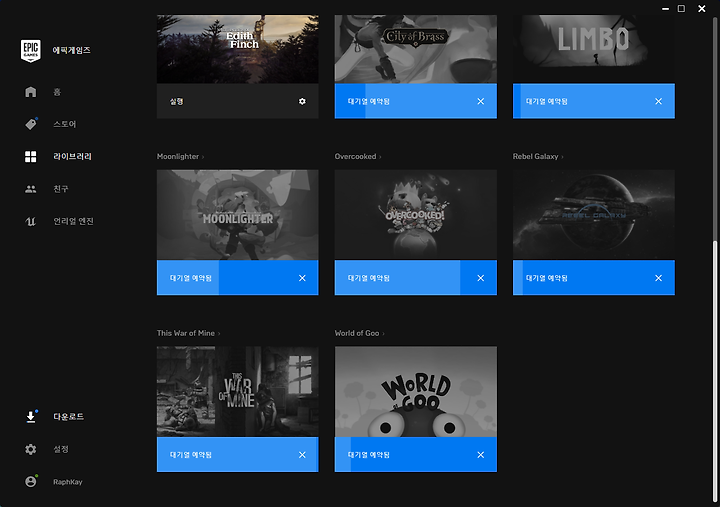
Task: Open the This War of Mine thumbnail
Action: tap(237, 392)
